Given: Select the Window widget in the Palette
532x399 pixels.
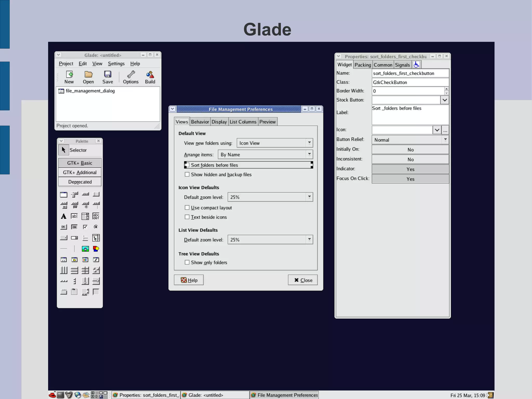Looking at the screenshot, I should (64, 194).
